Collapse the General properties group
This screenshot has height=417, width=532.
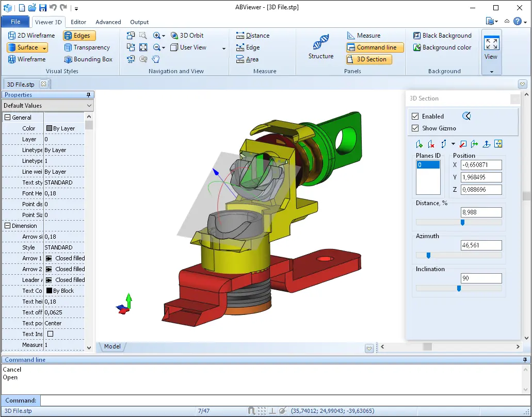(x=7, y=118)
